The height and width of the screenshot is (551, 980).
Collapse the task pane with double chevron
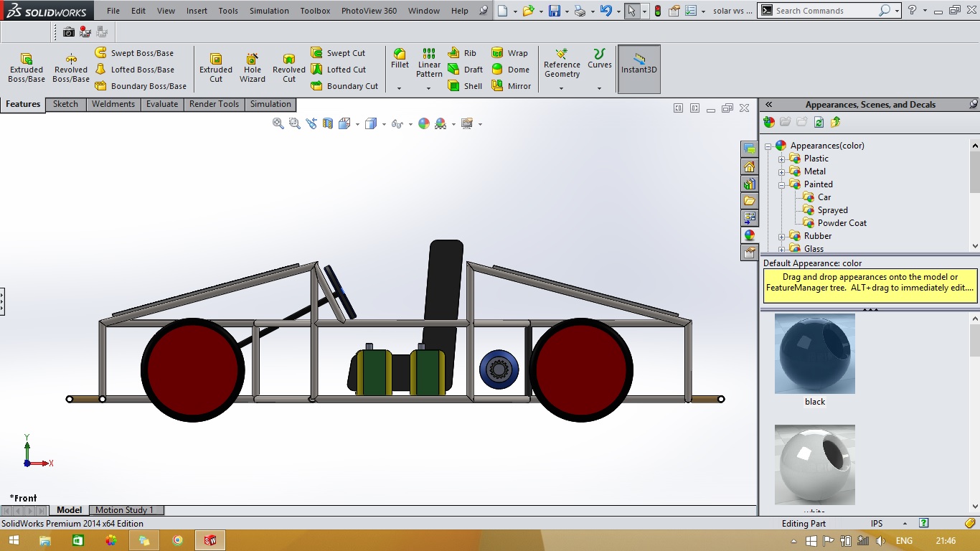(x=768, y=104)
